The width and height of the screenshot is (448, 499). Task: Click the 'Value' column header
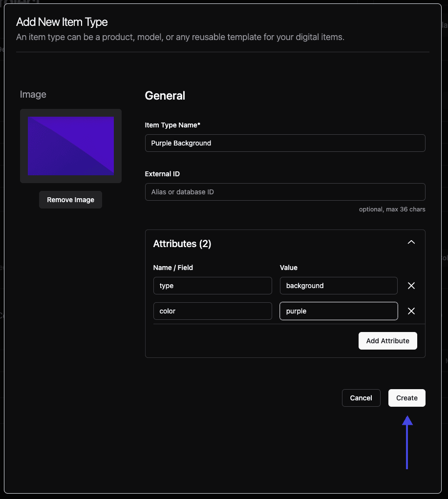(x=289, y=268)
